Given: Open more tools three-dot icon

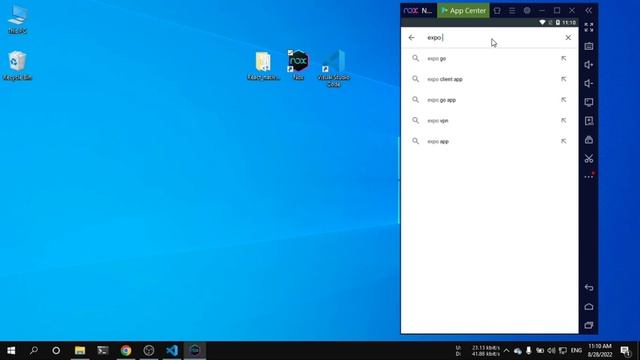Looking at the screenshot, I should click(x=589, y=177).
